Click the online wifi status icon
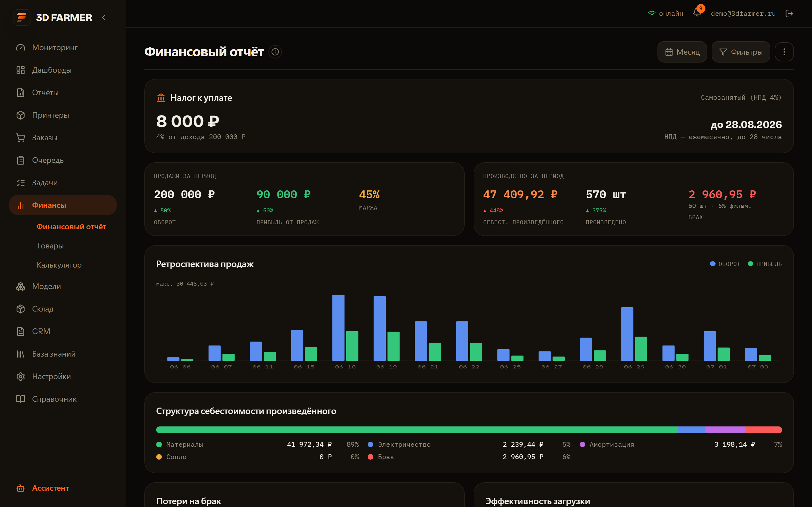Image resolution: width=812 pixels, height=507 pixels. [652, 14]
